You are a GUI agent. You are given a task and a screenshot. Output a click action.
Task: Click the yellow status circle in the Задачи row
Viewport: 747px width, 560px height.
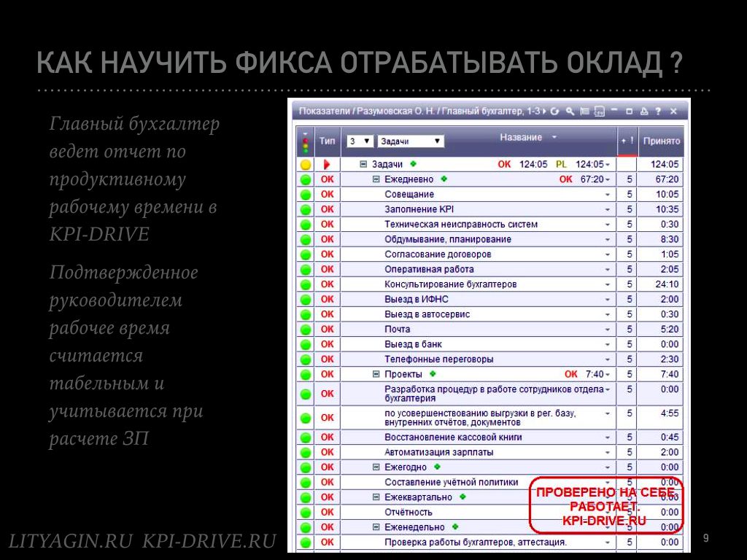pyautogui.click(x=306, y=165)
